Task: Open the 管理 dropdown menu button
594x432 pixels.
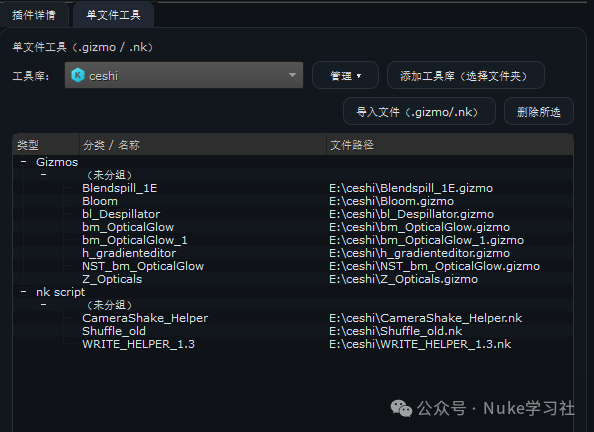Action: coord(345,75)
